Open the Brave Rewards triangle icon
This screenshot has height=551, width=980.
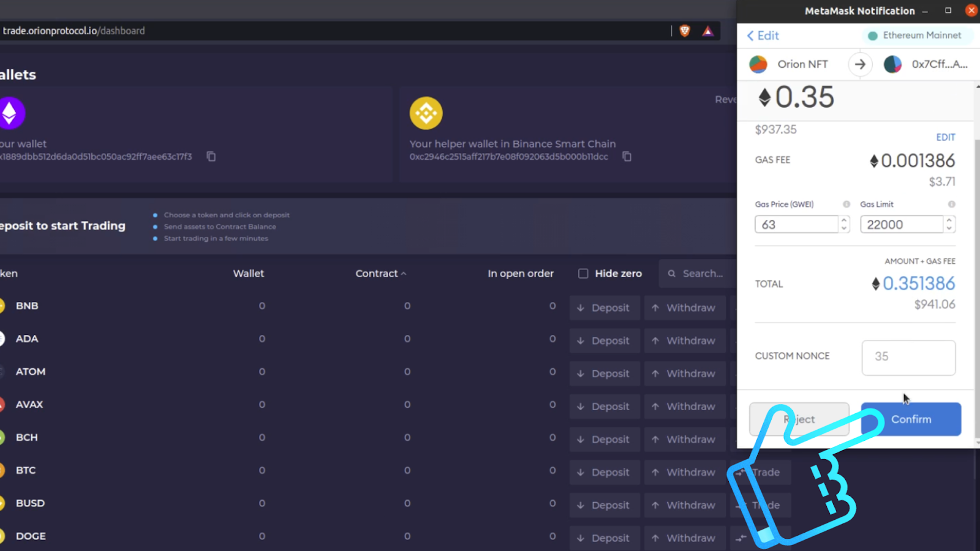(x=708, y=31)
